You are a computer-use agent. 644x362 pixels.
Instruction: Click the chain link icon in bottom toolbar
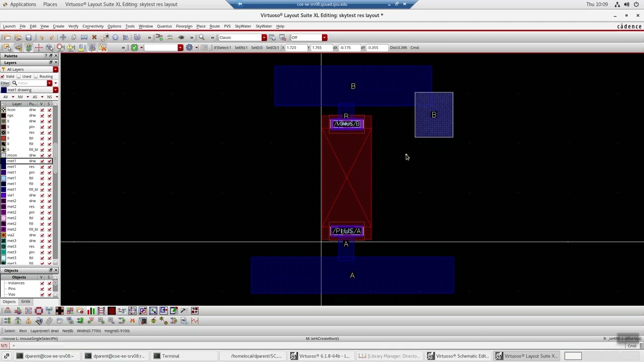coord(49,321)
